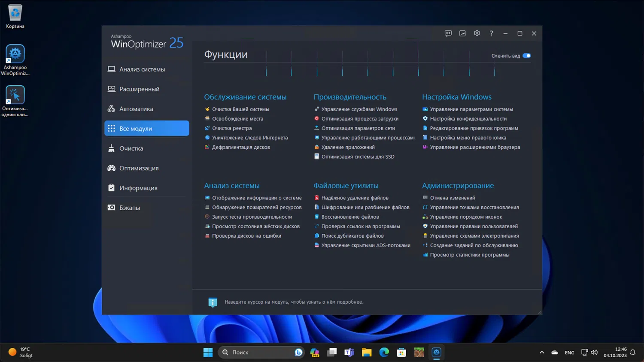Click the feedback chat icon in title bar
This screenshot has width=644, height=362.
[x=448, y=33]
